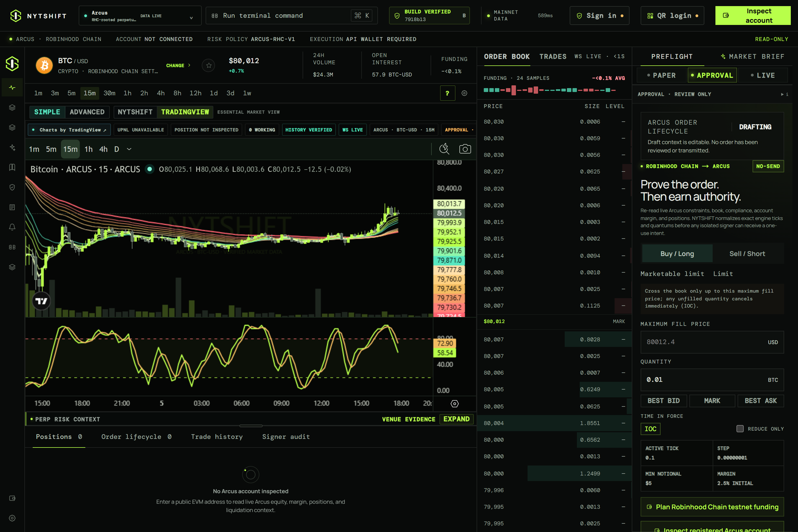Switch to the TRADES tab
Image resolution: width=798 pixels, height=532 pixels.
pyautogui.click(x=553, y=56)
